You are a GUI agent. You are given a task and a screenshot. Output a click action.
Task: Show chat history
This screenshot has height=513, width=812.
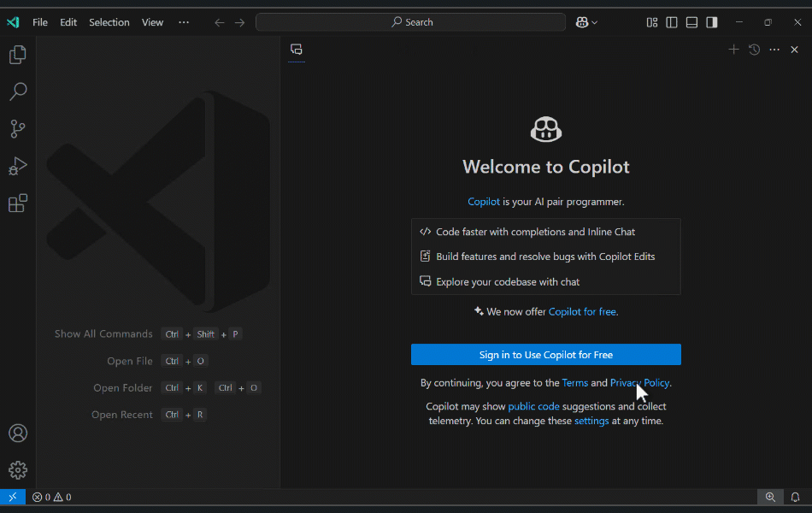point(754,50)
